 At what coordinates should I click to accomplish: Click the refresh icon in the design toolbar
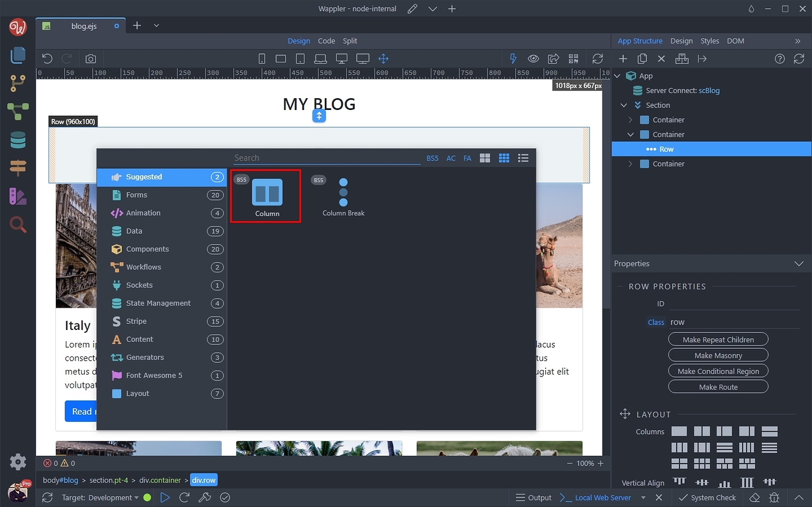(x=598, y=58)
